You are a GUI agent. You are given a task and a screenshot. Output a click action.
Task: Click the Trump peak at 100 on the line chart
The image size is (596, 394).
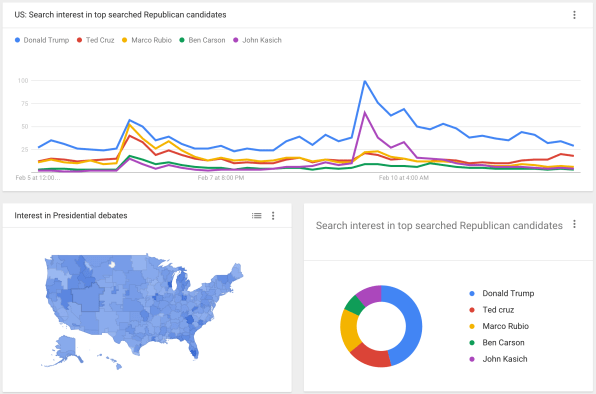point(365,81)
